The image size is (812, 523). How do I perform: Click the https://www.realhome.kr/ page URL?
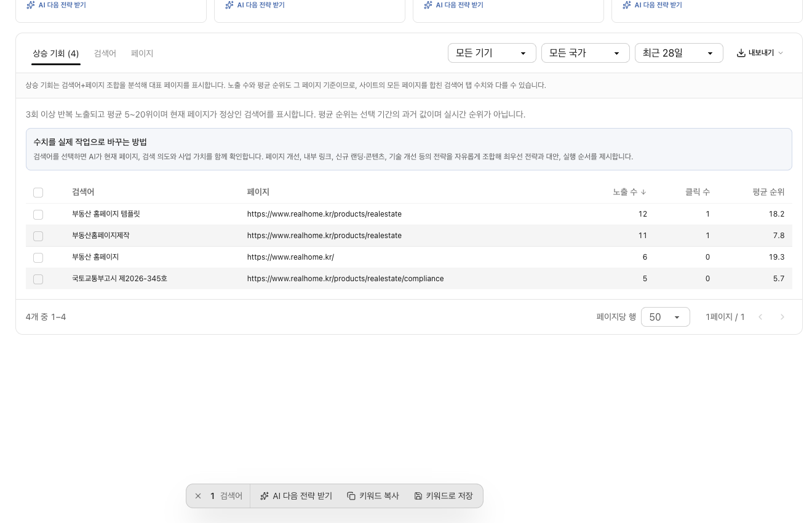click(x=290, y=257)
